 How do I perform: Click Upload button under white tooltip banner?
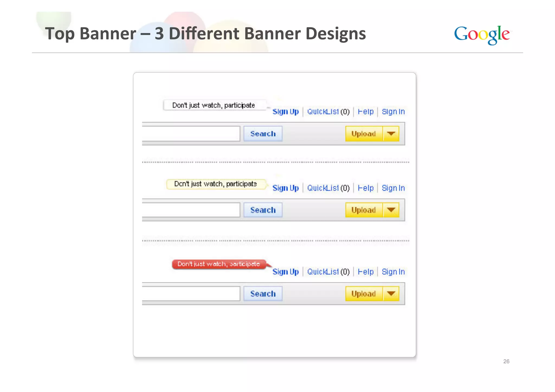pyautogui.click(x=364, y=134)
